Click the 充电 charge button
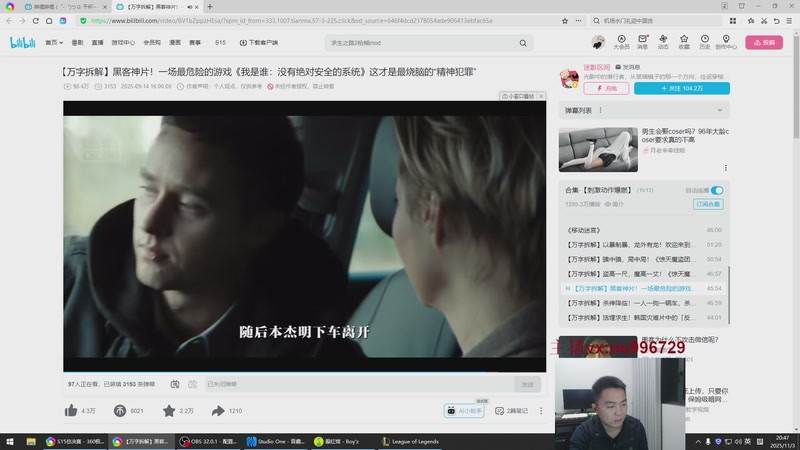 [606, 88]
